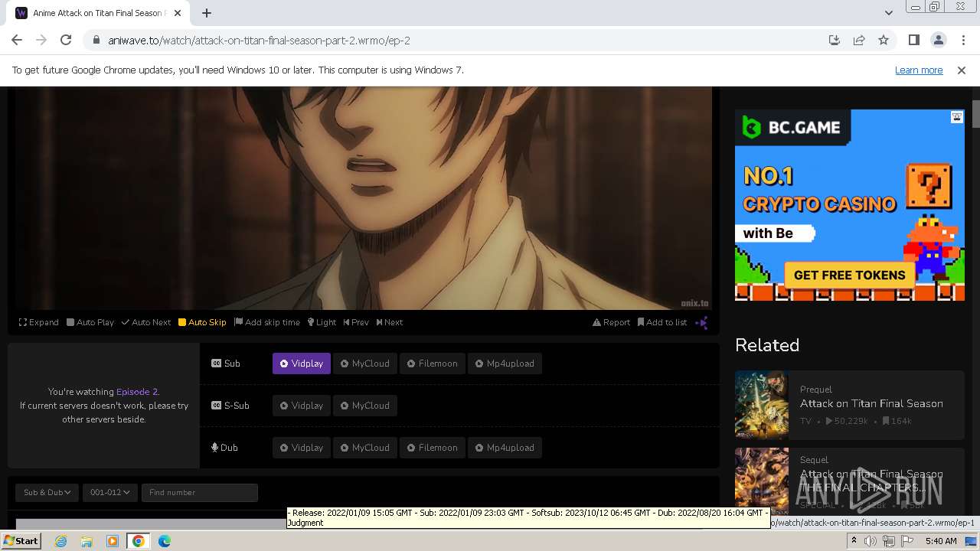Select the Dub Filemoon server
Viewport: 980px width, 551px height.
click(x=433, y=448)
